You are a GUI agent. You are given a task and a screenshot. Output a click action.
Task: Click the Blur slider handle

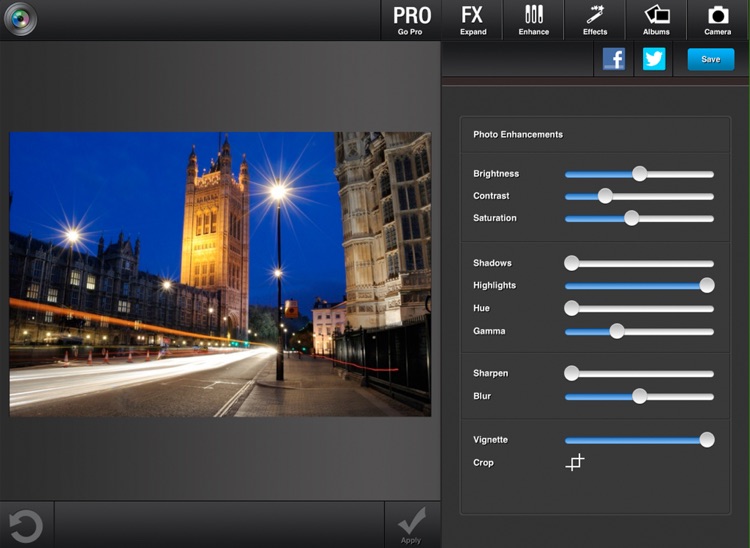coord(639,396)
